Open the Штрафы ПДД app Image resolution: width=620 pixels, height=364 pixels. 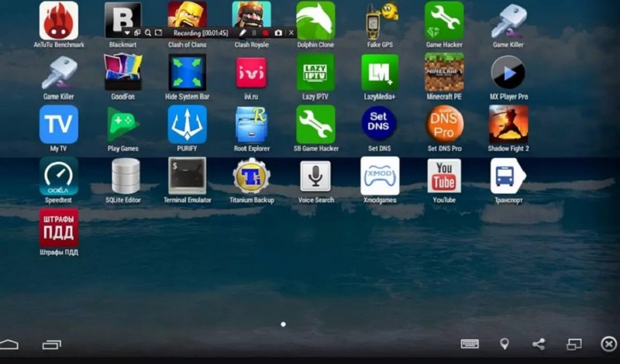click(59, 228)
